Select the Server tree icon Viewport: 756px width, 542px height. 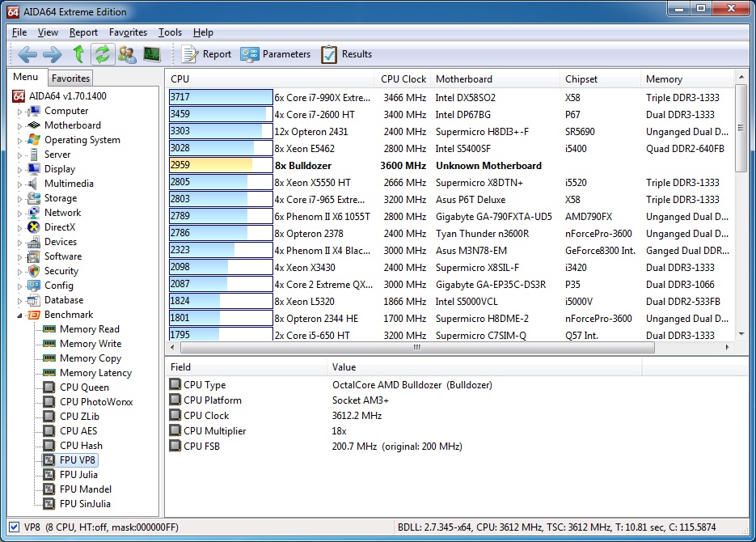pos(34,155)
